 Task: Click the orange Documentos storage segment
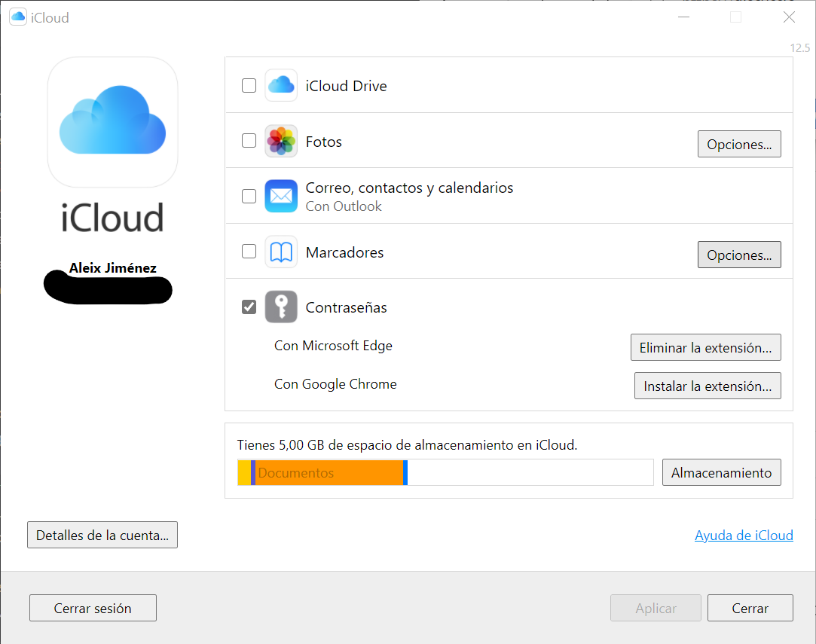tap(329, 472)
